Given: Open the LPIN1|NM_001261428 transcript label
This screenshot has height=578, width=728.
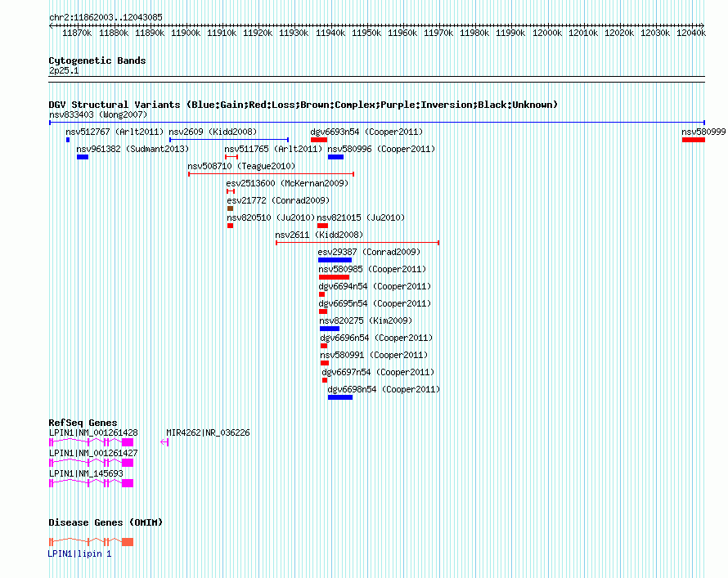Looking at the screenshot, I should (x=93, y=432).
